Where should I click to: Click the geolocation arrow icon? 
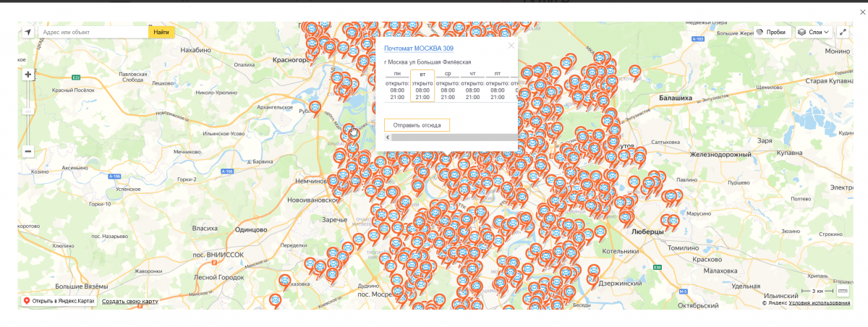point(27,33)
